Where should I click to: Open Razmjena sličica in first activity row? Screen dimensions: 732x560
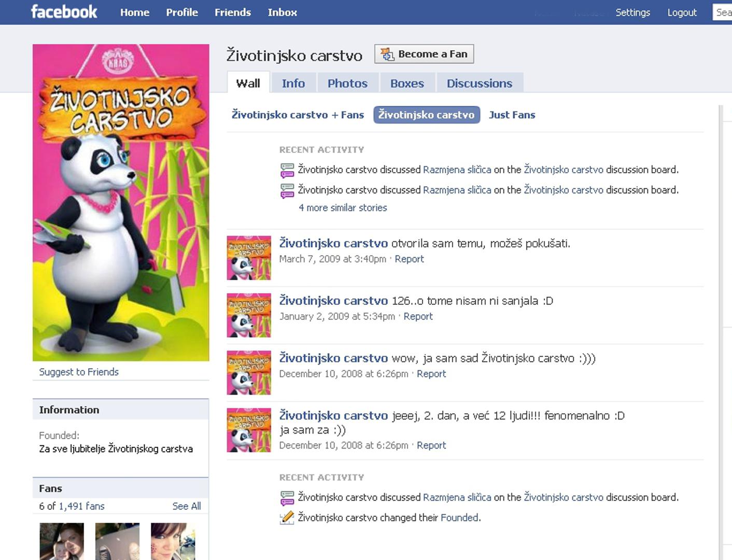(x=457, y=170)
